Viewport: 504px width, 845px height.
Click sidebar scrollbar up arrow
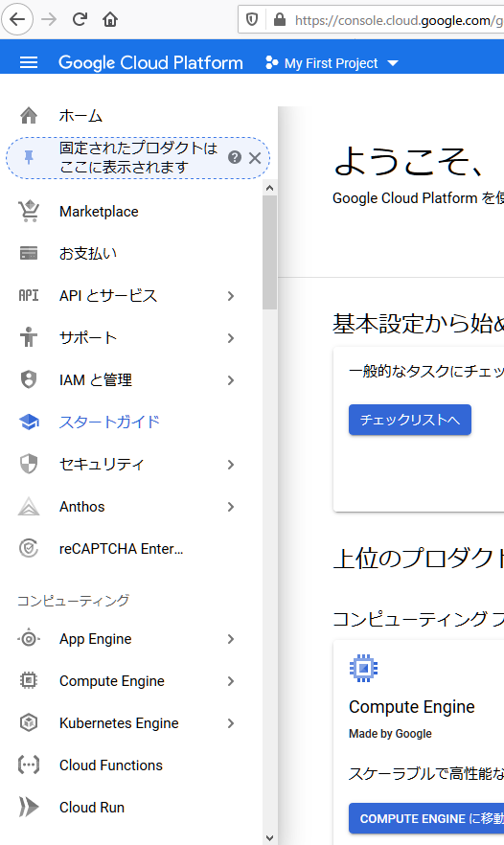click(x=270, y=188)
